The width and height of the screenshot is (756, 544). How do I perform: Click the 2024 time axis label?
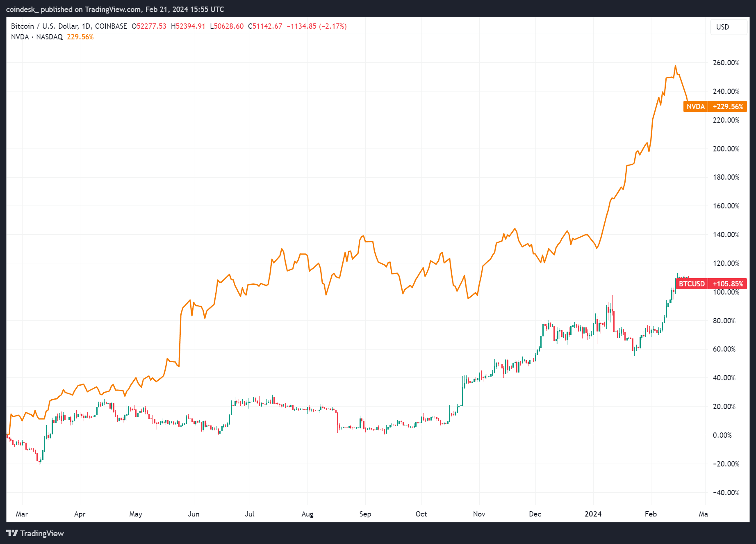pyautogui.click(x=593, y=514)
